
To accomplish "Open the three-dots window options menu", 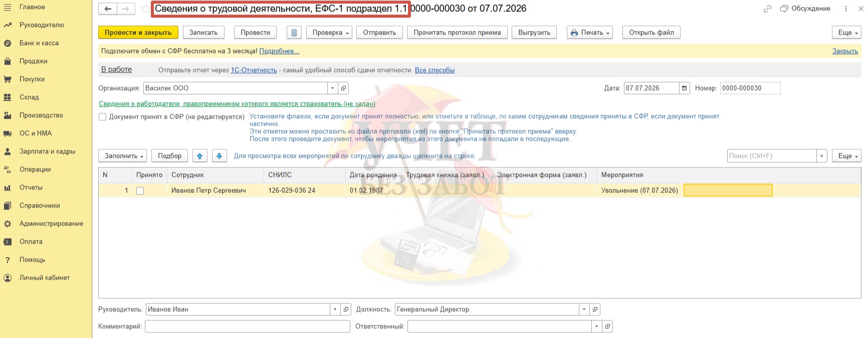I will 846,9.
